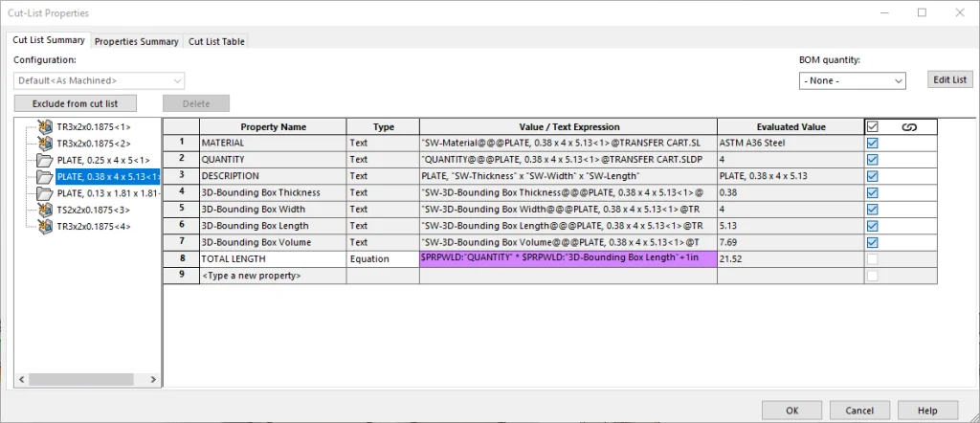Switch to Cut List Summary tab
This screenshot has height=423, width=980.
coord(49,40)
